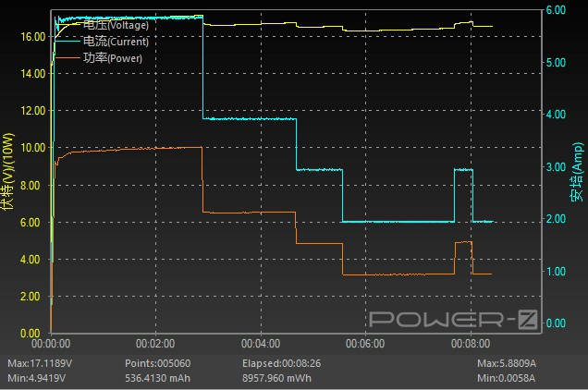588x390 pixels.
Task: Toggle the Current series in the legend
Action: click(x=116, y=42)
